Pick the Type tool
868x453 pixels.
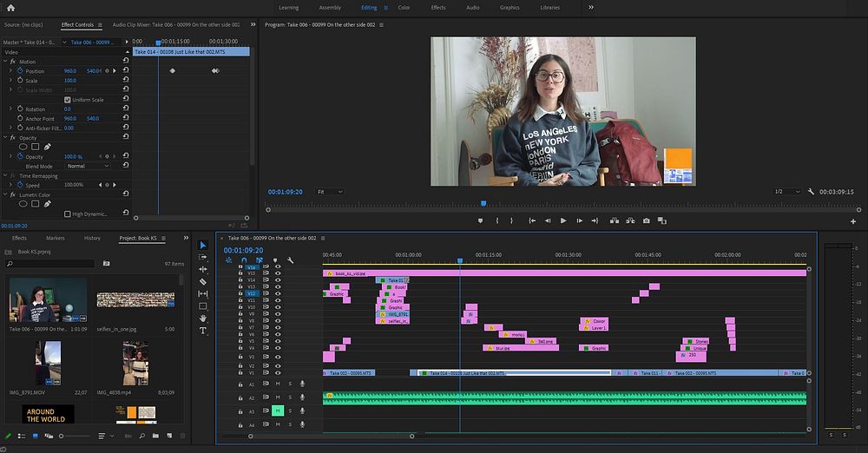click(x=203, y=331)
